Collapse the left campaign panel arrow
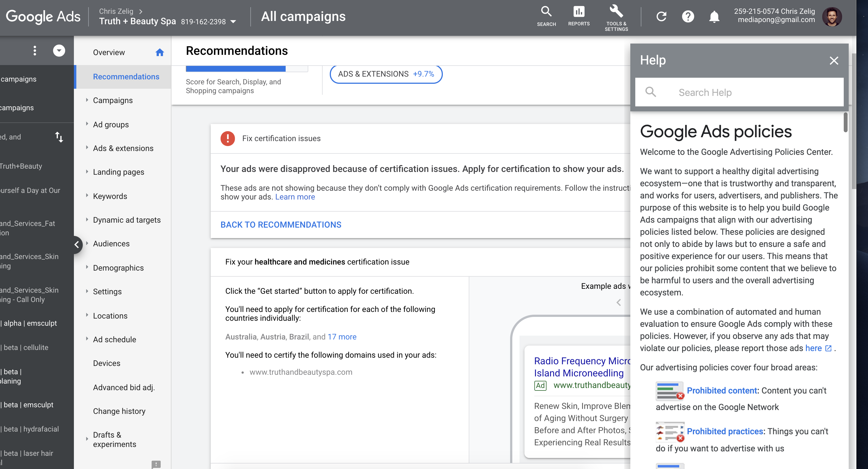 tap(76, 244)
